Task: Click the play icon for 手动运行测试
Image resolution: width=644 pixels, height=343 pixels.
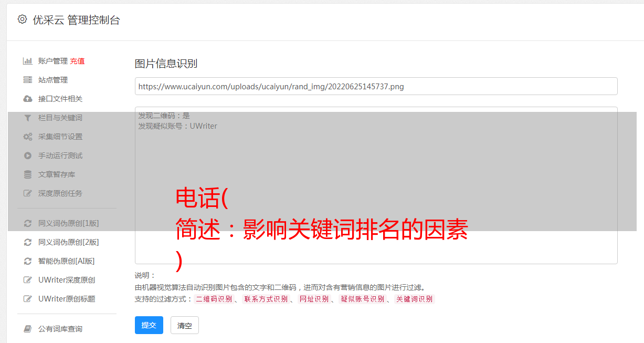Action: (28, 155)
